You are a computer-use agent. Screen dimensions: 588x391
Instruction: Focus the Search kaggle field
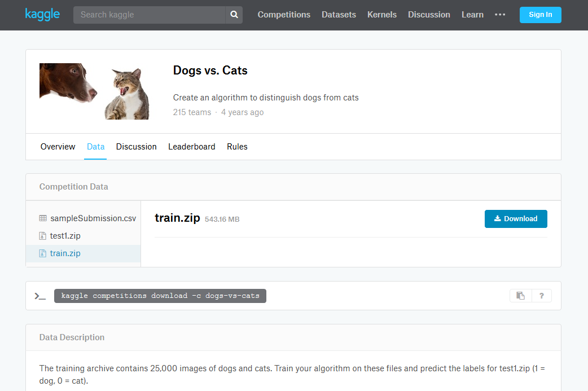click(x=149, y=15)
